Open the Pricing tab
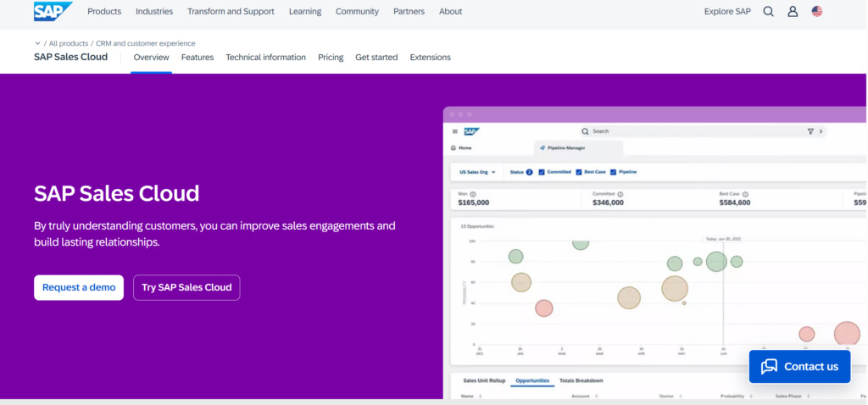 tap(331, 58)
